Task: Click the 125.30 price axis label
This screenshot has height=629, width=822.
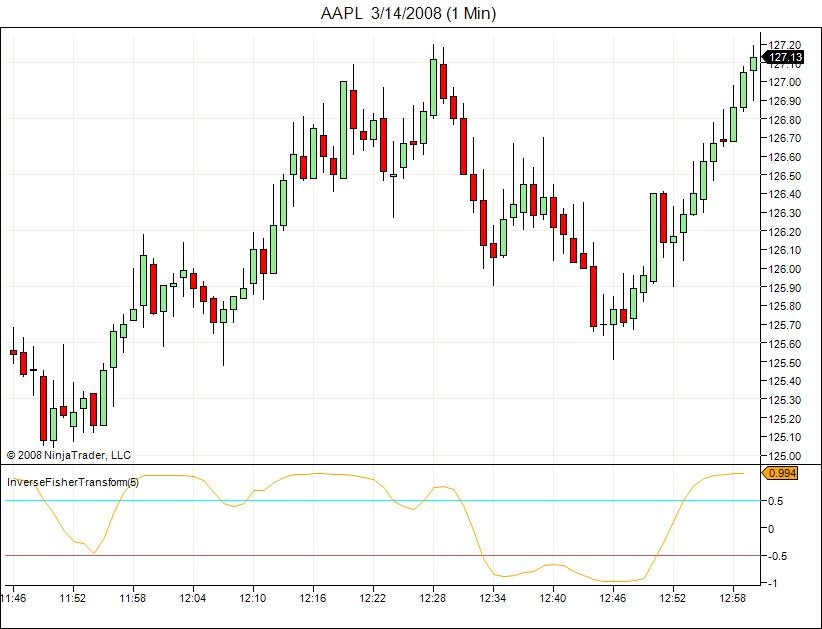Action: click(784, 400)
